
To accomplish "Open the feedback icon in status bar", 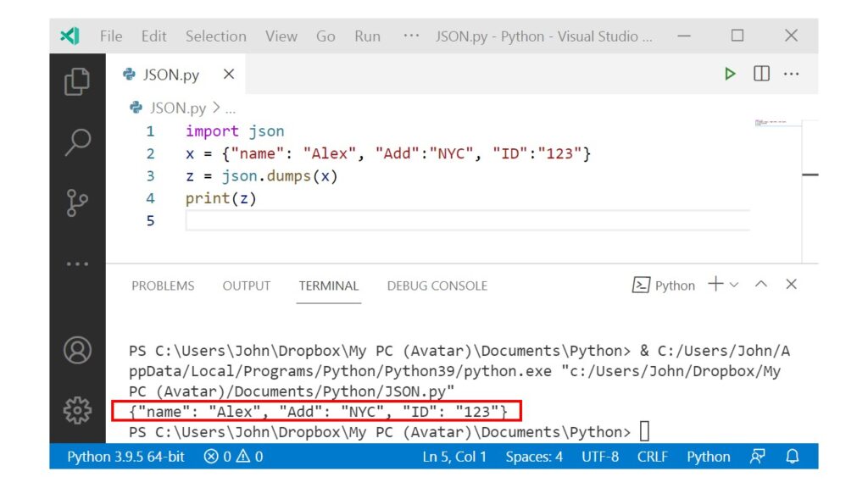I will 757,457.
